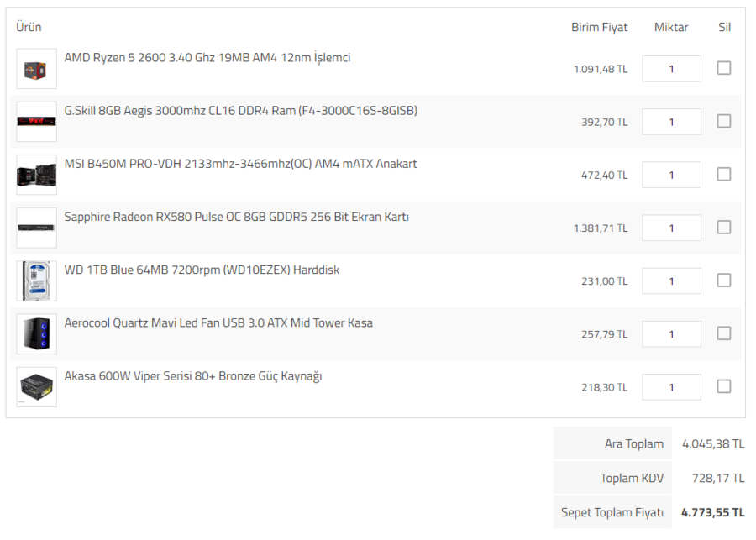Click the quantity box for Aerocool Quartz case

click(x=671, y=333)
